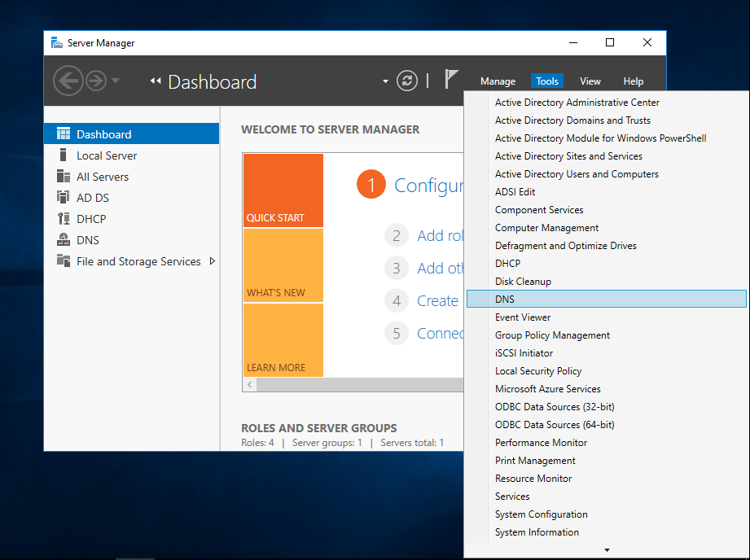Open the Manage menu

[x=498, y=81]
